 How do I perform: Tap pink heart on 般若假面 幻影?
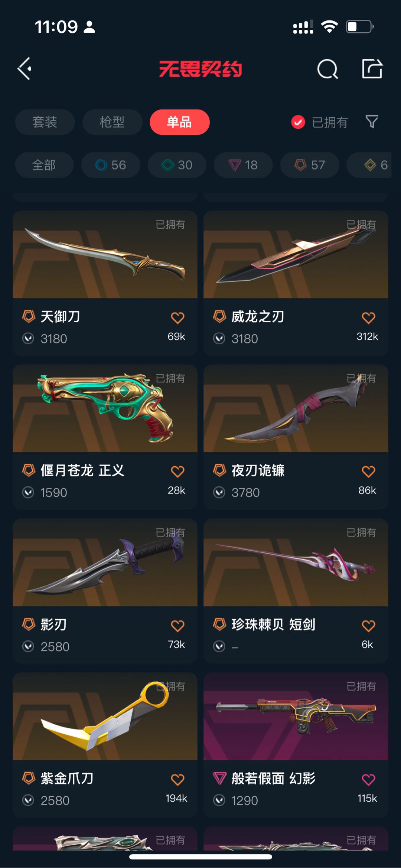[368, 780]
